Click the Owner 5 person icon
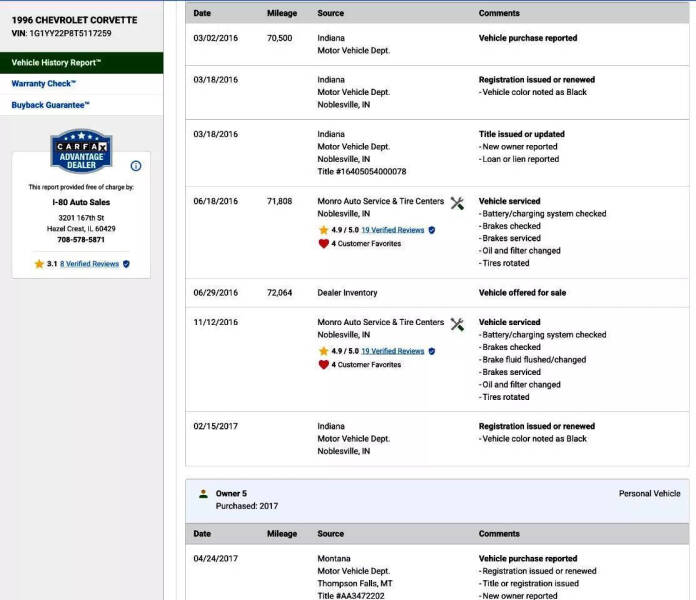696x600 pixels. tap(203, 493)
